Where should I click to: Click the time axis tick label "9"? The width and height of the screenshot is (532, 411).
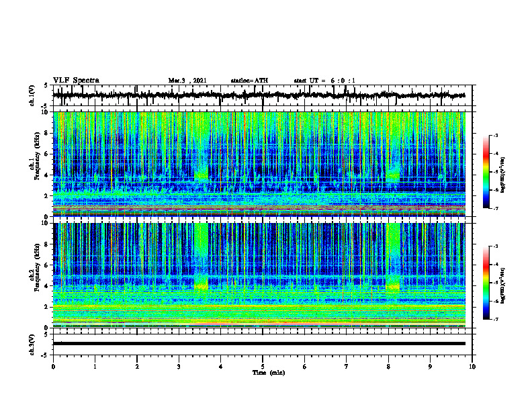430,367
